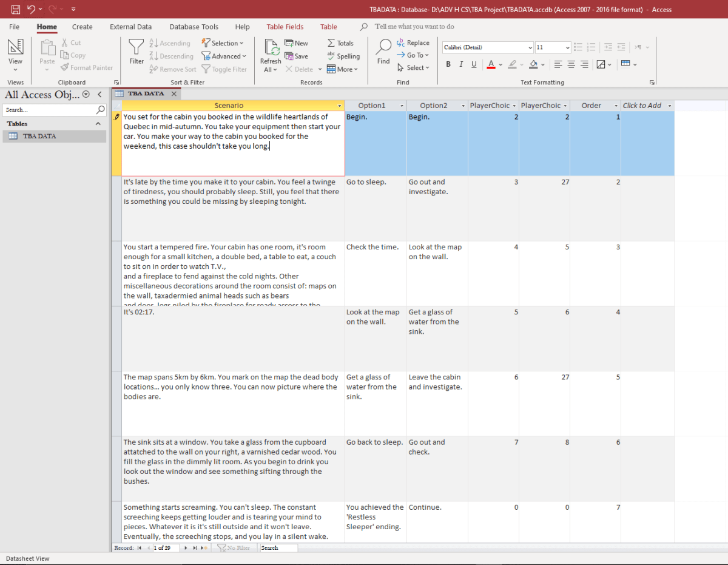728x565 pixels.
Task: Open Go To dropdown
Action: click(413, 55)
